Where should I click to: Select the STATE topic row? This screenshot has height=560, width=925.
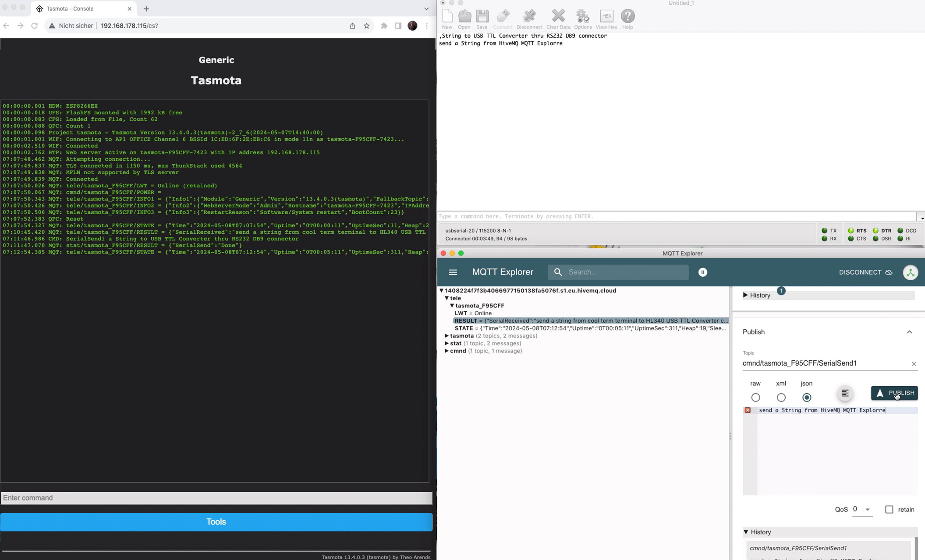(590, 328)
